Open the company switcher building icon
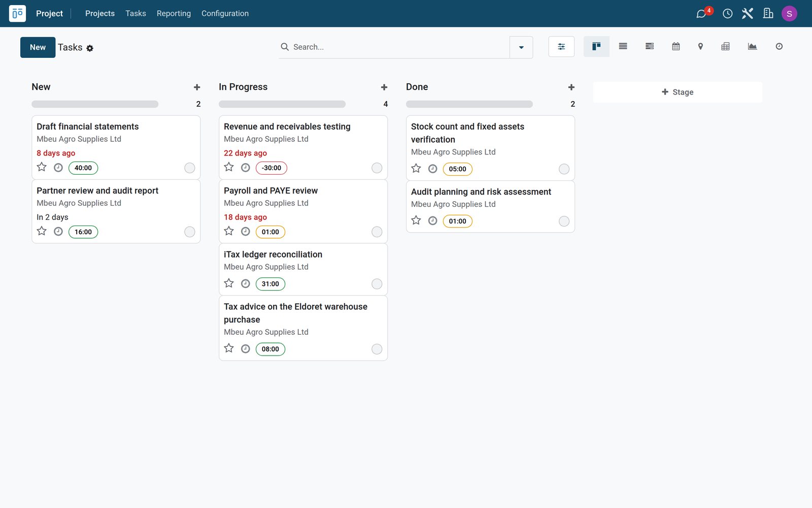 coord(768,14)
